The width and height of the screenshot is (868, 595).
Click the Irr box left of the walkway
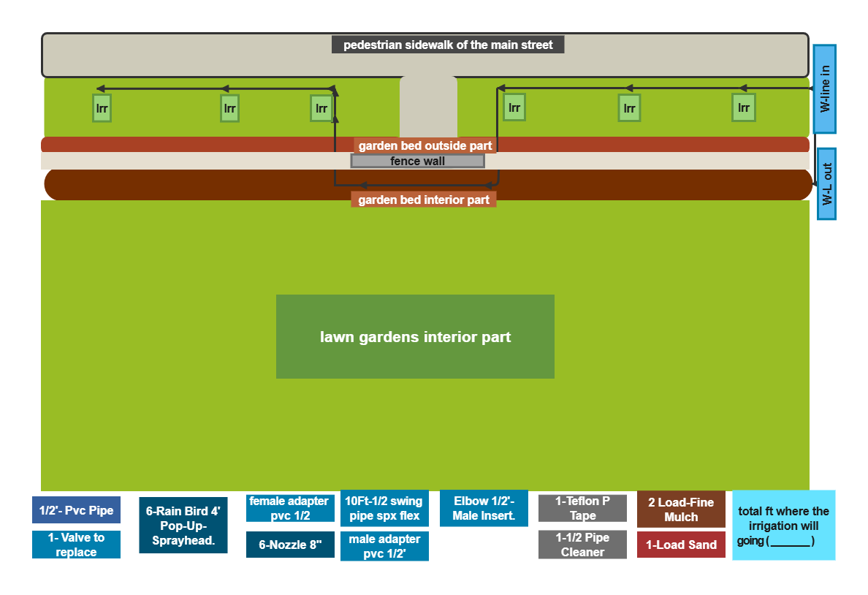pos(321,108)
